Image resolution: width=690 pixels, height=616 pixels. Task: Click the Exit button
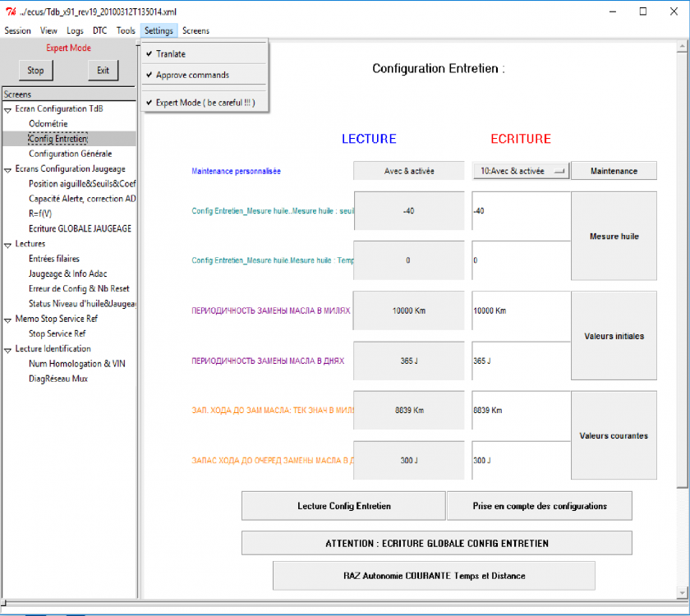tap(103, 71)
